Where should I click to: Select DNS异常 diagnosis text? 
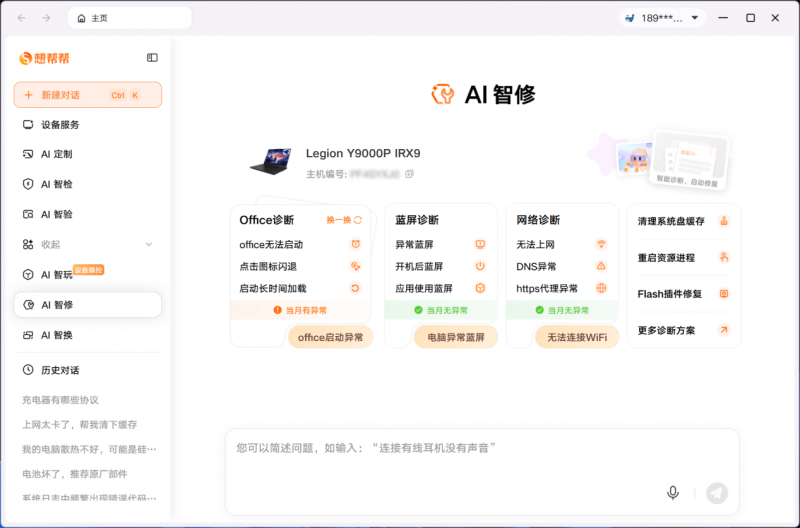536,266
